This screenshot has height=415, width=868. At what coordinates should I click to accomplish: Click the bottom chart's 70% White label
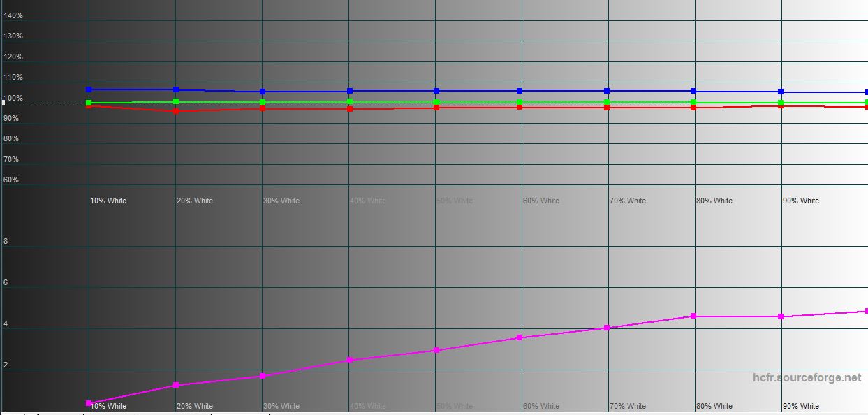627,406
